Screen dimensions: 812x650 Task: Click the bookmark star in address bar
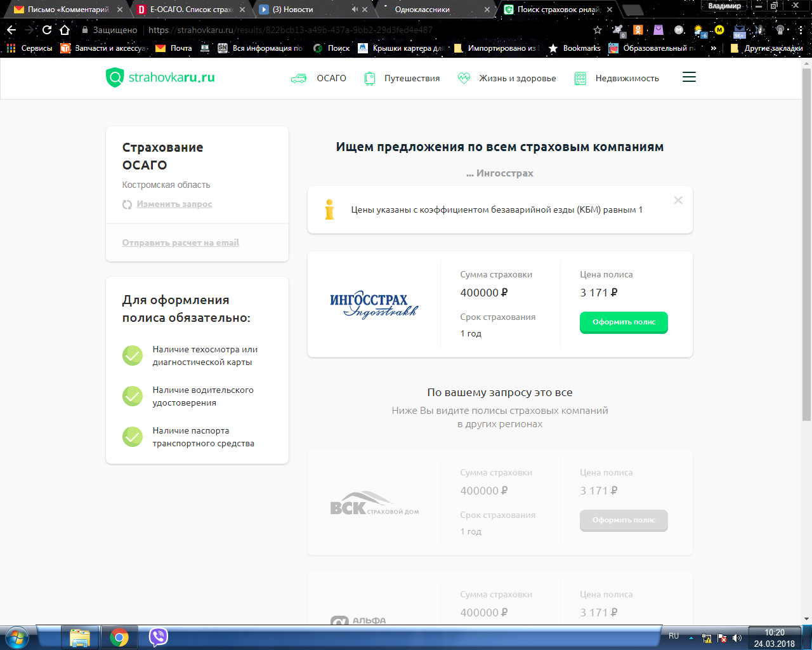click(597, 30)
